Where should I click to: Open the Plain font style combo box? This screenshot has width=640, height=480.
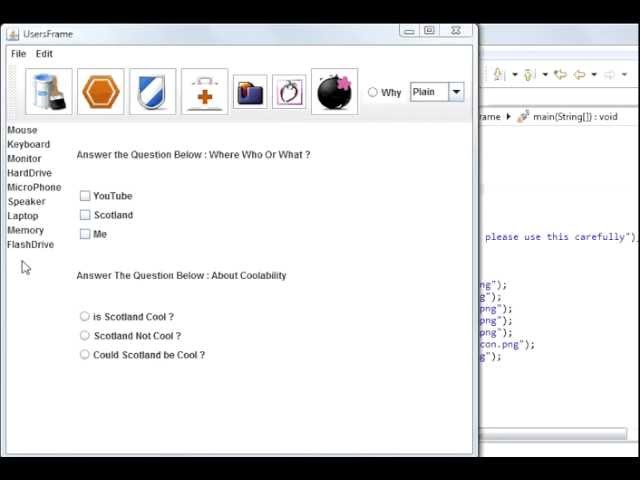[437, 92]
